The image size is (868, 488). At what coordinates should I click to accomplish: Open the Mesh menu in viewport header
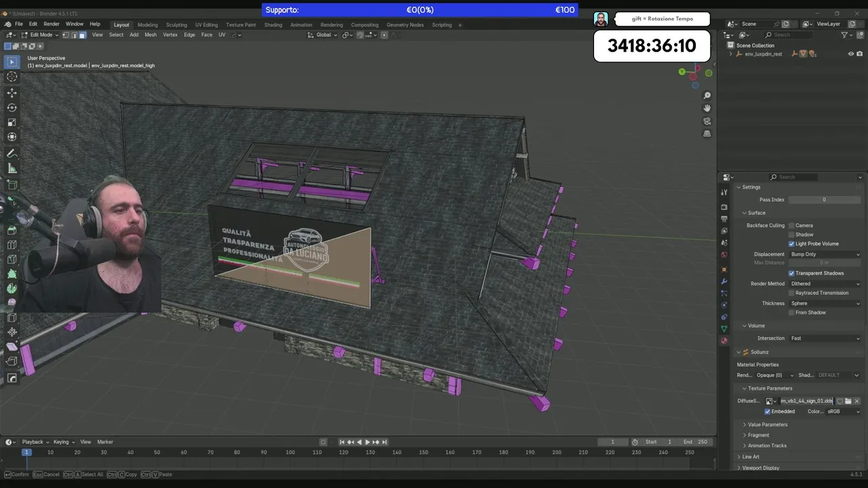[151, 35]
